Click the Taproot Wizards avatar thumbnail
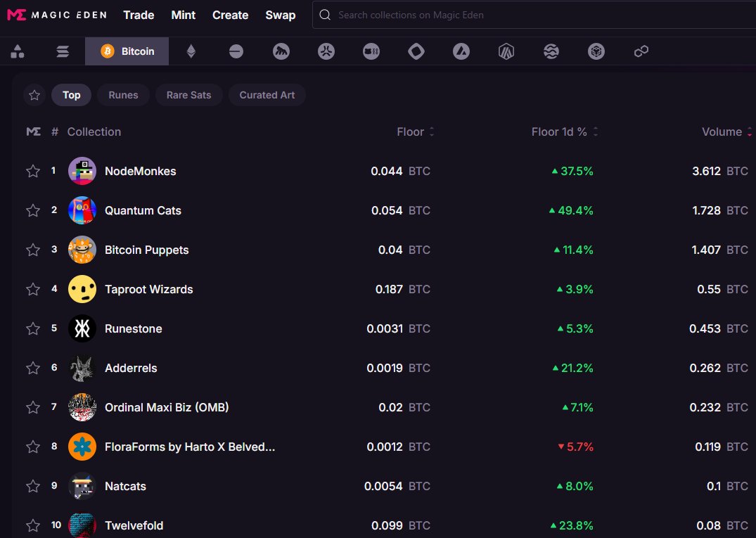 [82, 289]
